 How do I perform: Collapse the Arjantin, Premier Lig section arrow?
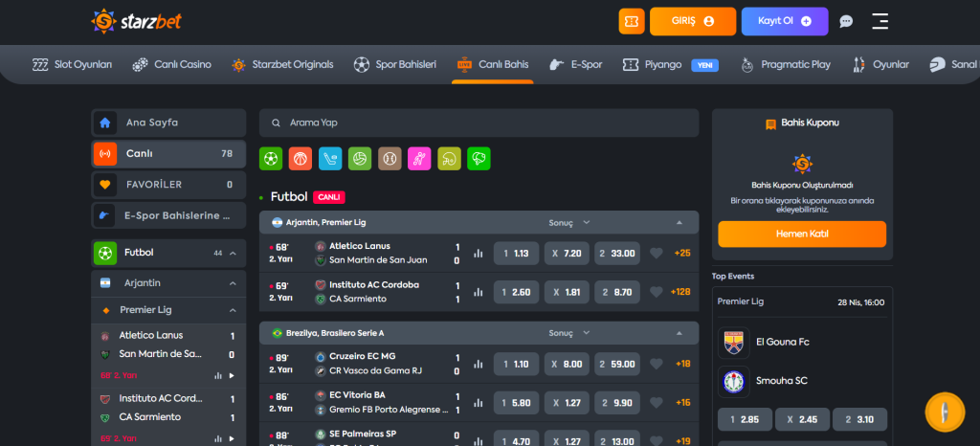click(679, 222)
